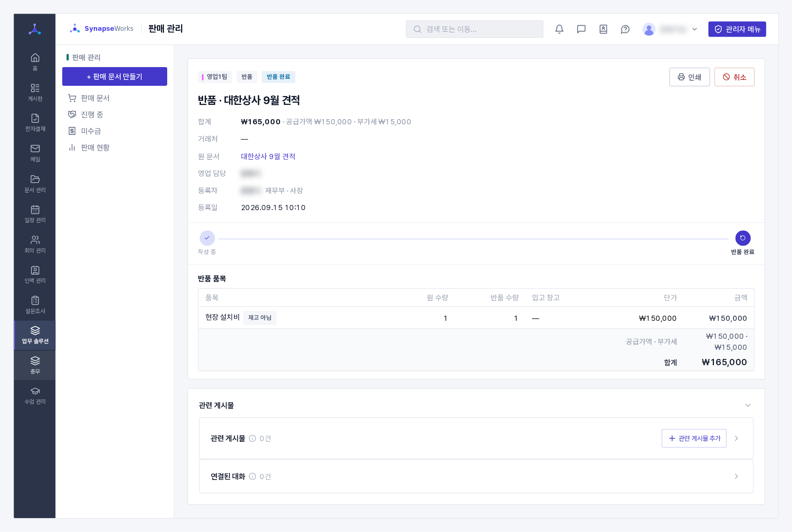Click + 관련 게시물 추가 button
Screen dimensions: 792x532
pos(694,438)
